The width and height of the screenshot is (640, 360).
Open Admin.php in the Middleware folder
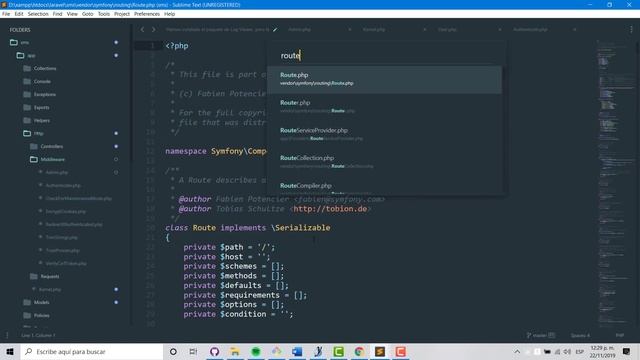pos(57,173)
